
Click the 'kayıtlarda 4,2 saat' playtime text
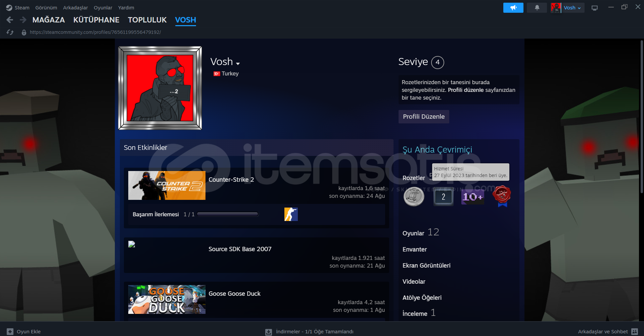pyautogui.click(x=361, y=302)
